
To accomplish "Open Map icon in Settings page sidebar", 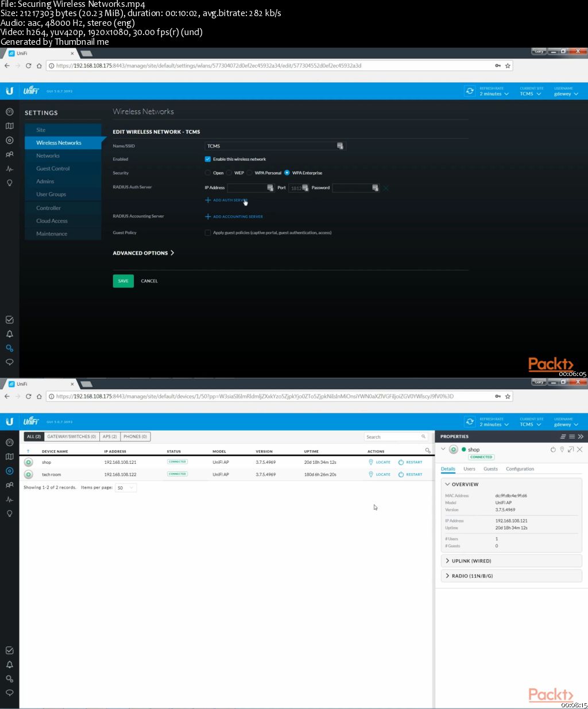I will pyautogui.click(x=9, y=126).
